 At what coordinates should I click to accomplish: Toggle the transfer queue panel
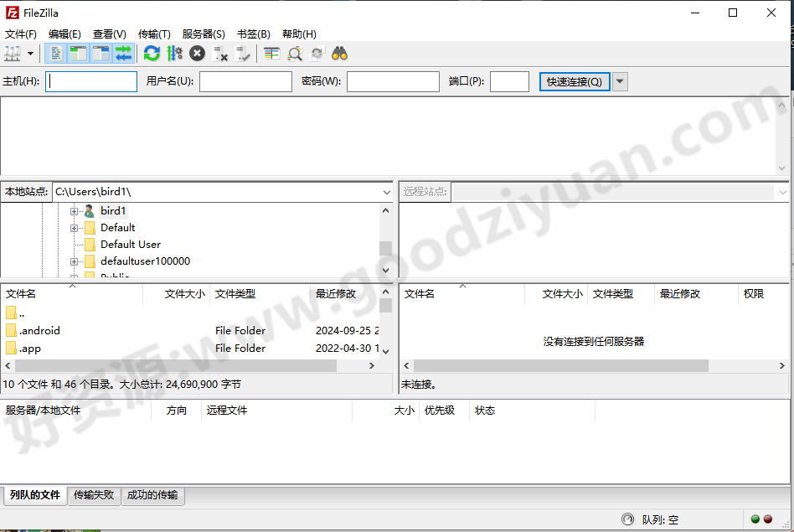123,54
